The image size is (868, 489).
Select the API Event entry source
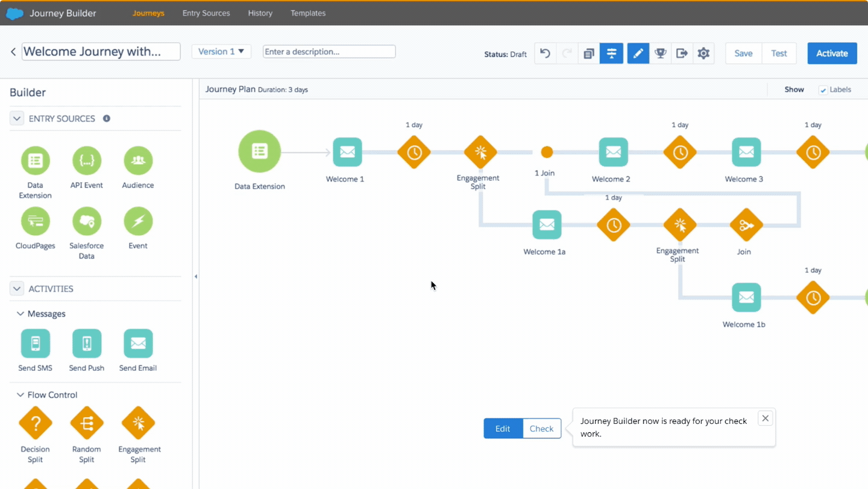[87, 160]
